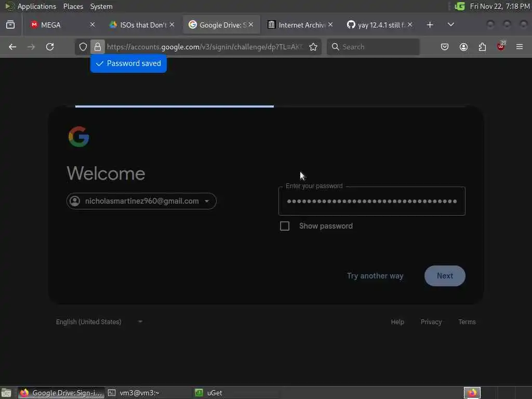This screenshot has height=399, width=532.
Task: Open the Help link
Action: click(397, 322)
